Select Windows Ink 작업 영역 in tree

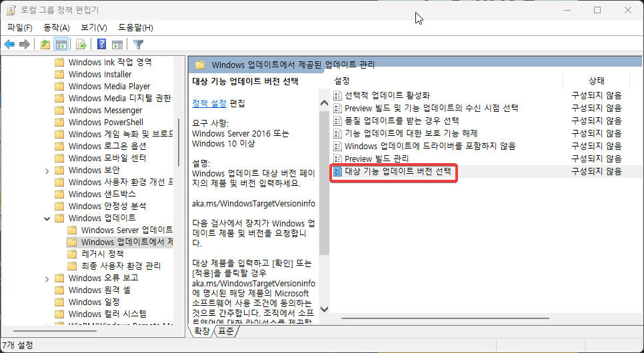tap(110, 63)
